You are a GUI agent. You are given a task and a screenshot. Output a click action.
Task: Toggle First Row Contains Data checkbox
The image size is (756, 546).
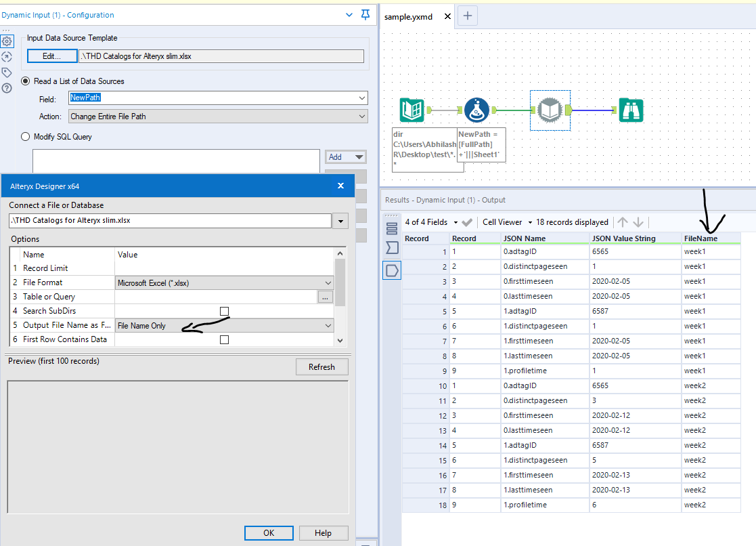tap(224, 339)
